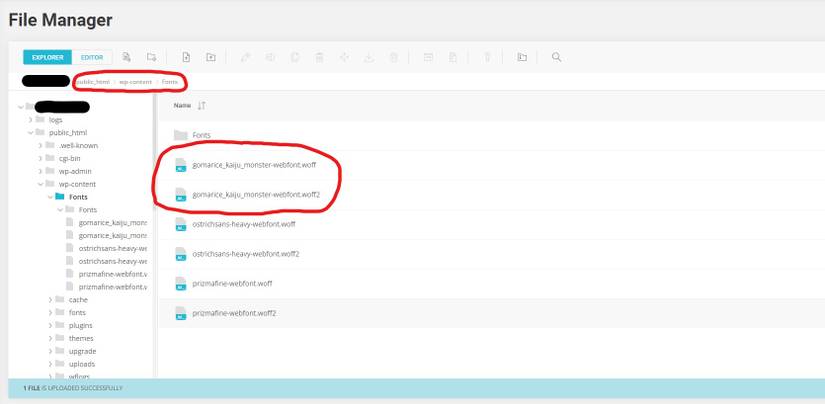Click the greyed-out download icon
This screenshot has height=404, width=825.
click(x=369, y=57)
